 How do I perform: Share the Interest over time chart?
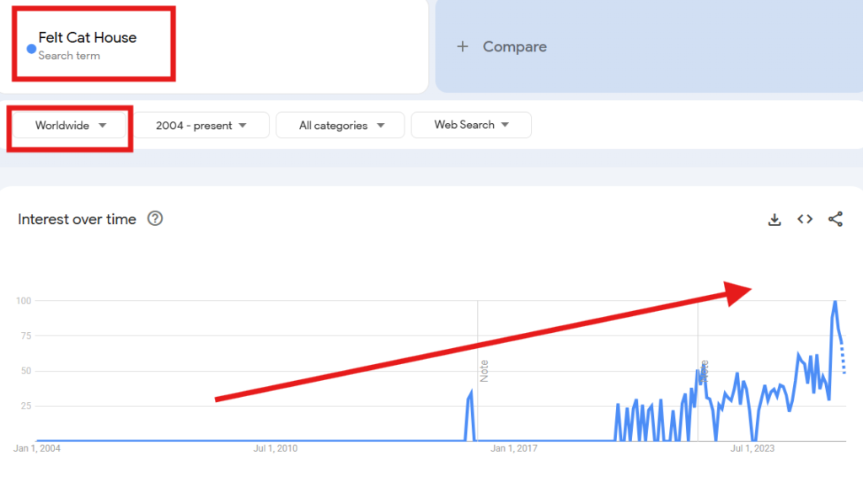tap(835, 219)
